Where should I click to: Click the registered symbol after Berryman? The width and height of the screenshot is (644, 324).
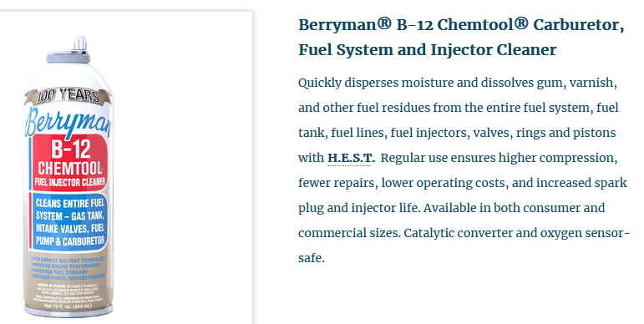pos(384,23)
